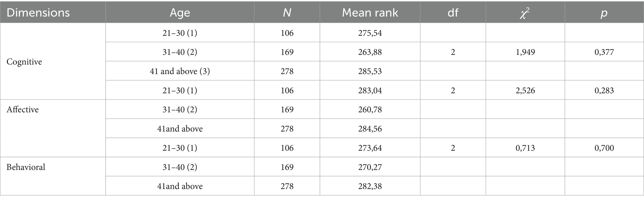This screenshot has width=644, height=201.
Task: Select the Behavioral dimension cell
Action: click(x=26, y=167)
